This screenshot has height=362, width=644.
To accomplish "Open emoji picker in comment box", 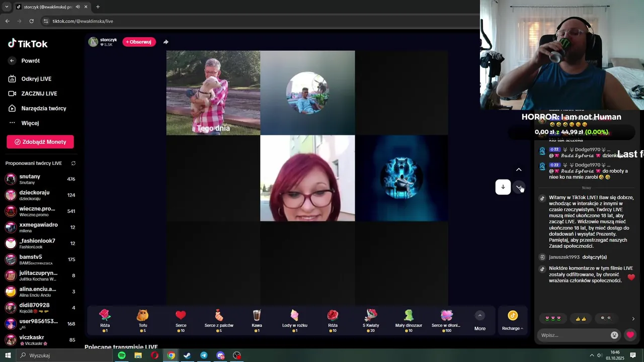I will click(x=614, y=335).
